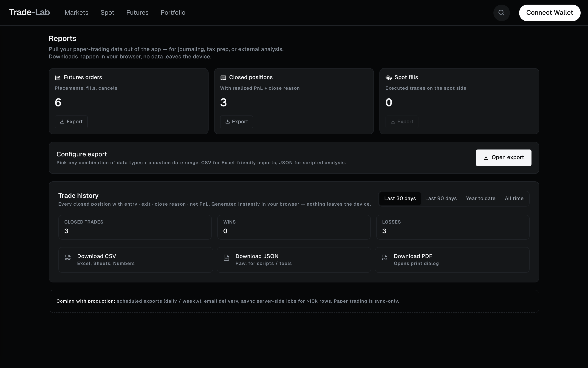Click the WINS stat card
588x368 pixels.
[294, 227]
